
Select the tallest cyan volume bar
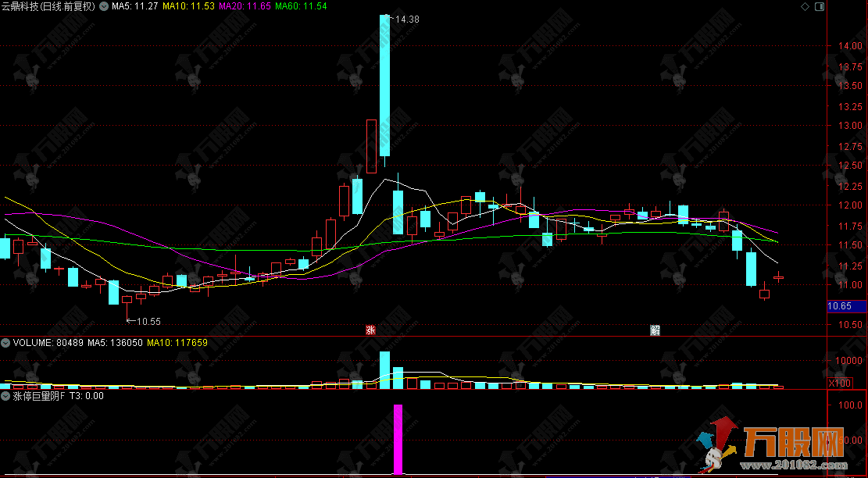384,369
